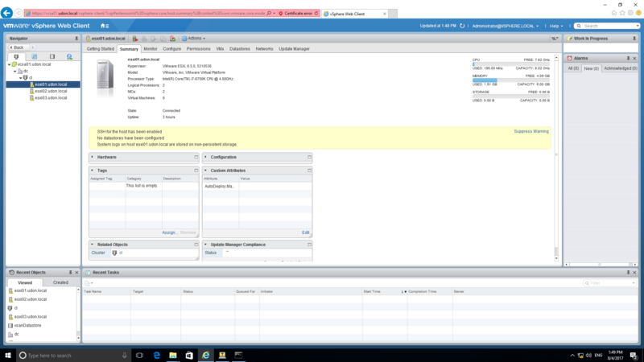Select esxi03.udon.local in navigator tree

pyautogui.click(x=51, y=98)
